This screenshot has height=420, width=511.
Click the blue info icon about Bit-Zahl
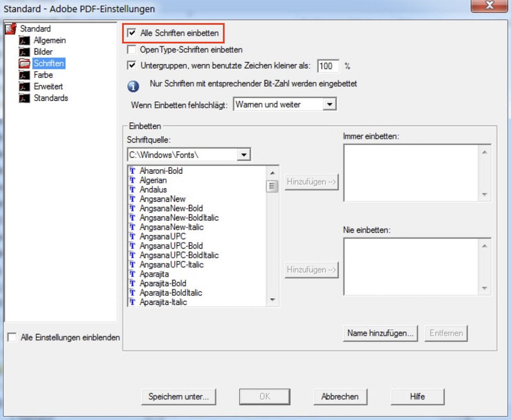pyautogui.click(x=133, y=86)
